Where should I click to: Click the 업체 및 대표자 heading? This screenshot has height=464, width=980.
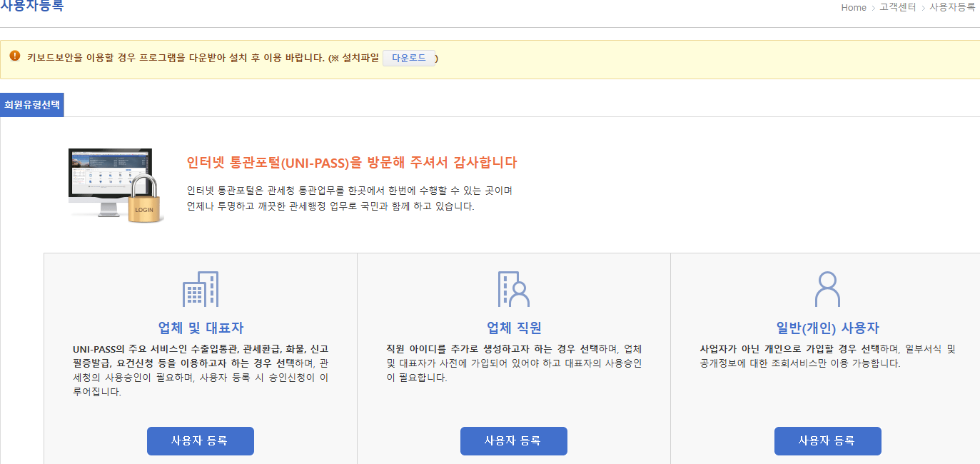click(x=201, y=328)
